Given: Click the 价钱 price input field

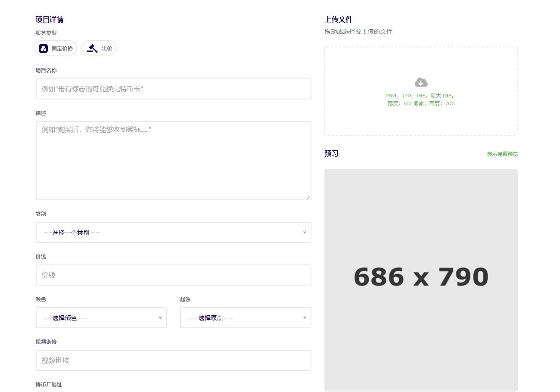Looking at the screenshot, I should 173,275.
